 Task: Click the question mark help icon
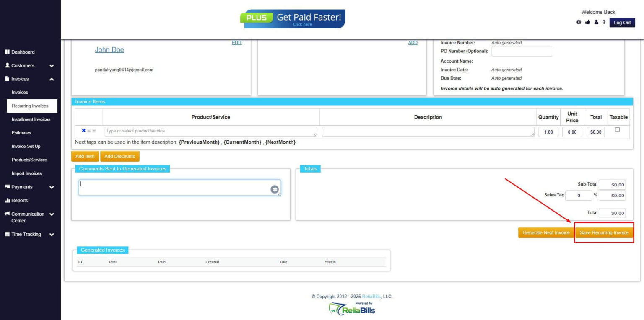[604, 22]
